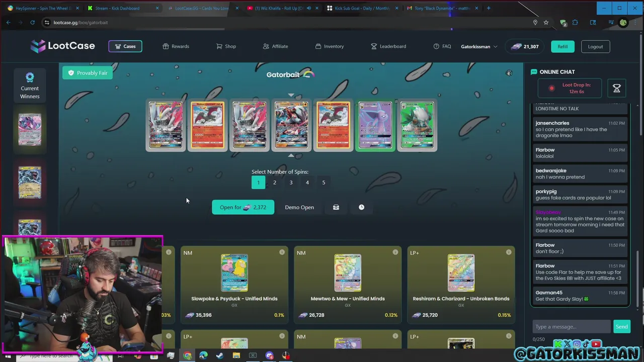The image size is (644, 362).
Task: Click Open for 2,372 button
Action: pos(243,207)
